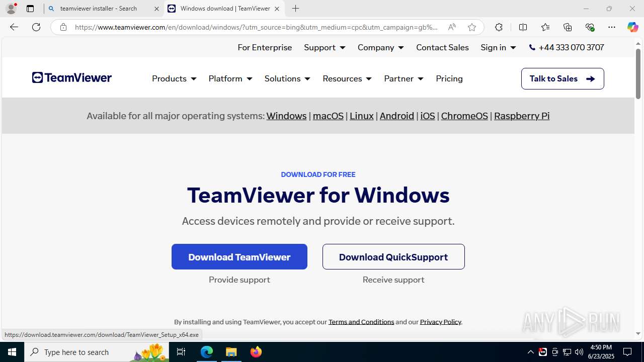The height and width of the screenshot is (362, 644).
Task: Open Edge Settings and more menu
Action: pyautogui.click(x=612, y=27)
